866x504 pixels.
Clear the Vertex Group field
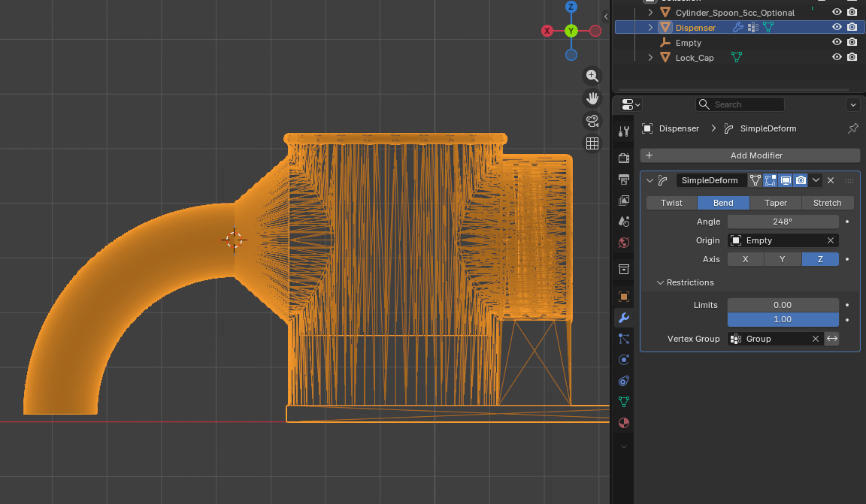click(x=815, y=339)
